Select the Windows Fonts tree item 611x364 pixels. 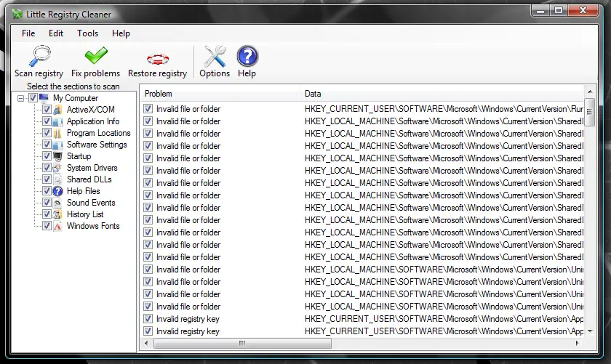(x=93, y=226)
